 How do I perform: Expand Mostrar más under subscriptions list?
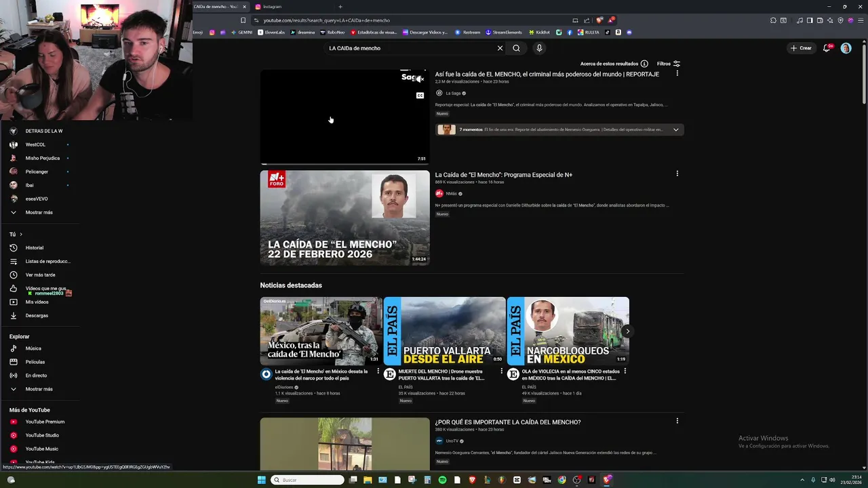(39, 212)
